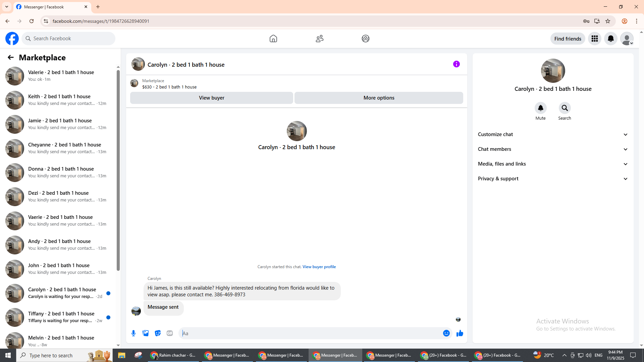Open Tiffany's 2 bed 1 bath chat

58,317
